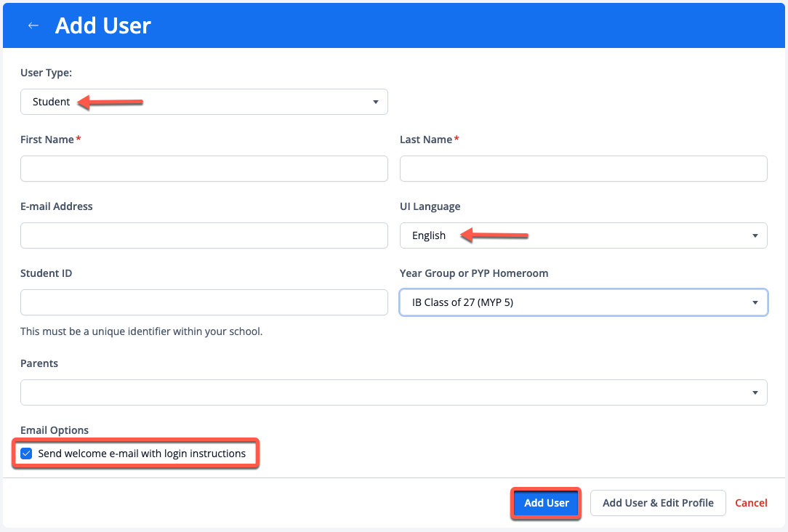Go back using the header arrow
The width and height of the screenshot is (788, 532).
pyautogui.click(x=33, y=25)
